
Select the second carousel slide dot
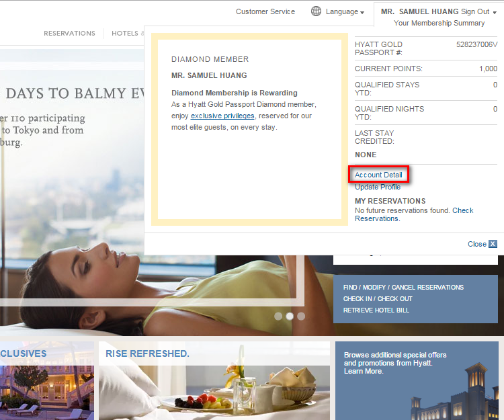[x=290, y=316]
